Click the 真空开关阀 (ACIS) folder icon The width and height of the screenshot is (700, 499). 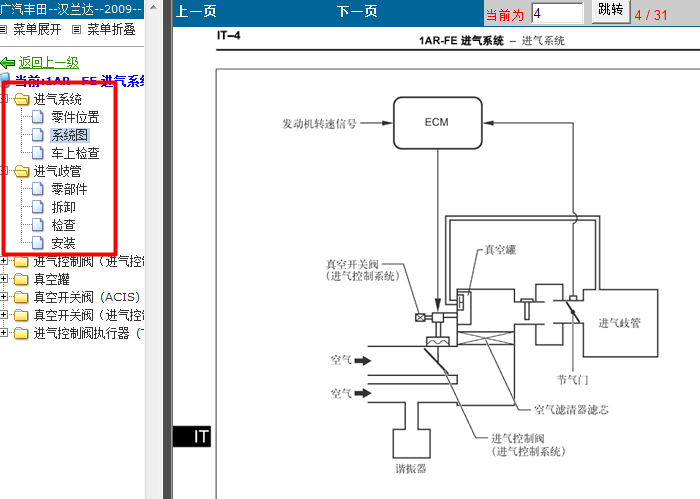coord(21,297)
